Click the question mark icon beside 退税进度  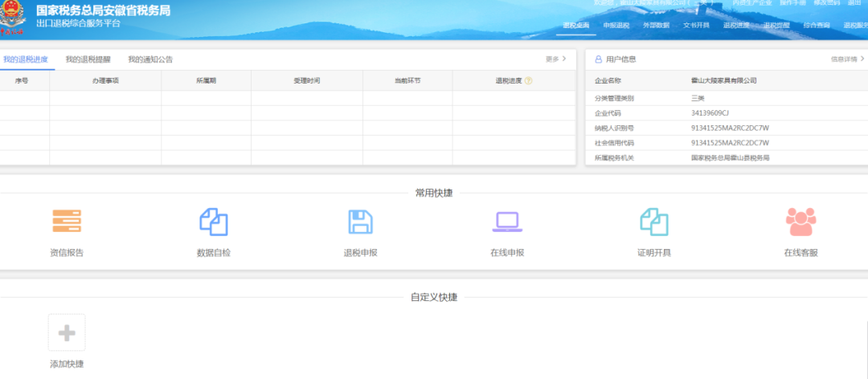click(529, 81)
